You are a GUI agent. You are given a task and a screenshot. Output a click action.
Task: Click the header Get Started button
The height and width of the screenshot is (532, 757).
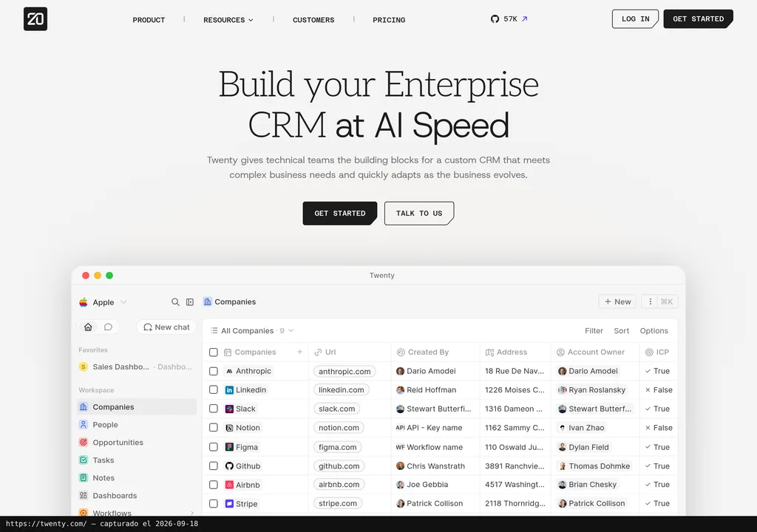(698, 18)
